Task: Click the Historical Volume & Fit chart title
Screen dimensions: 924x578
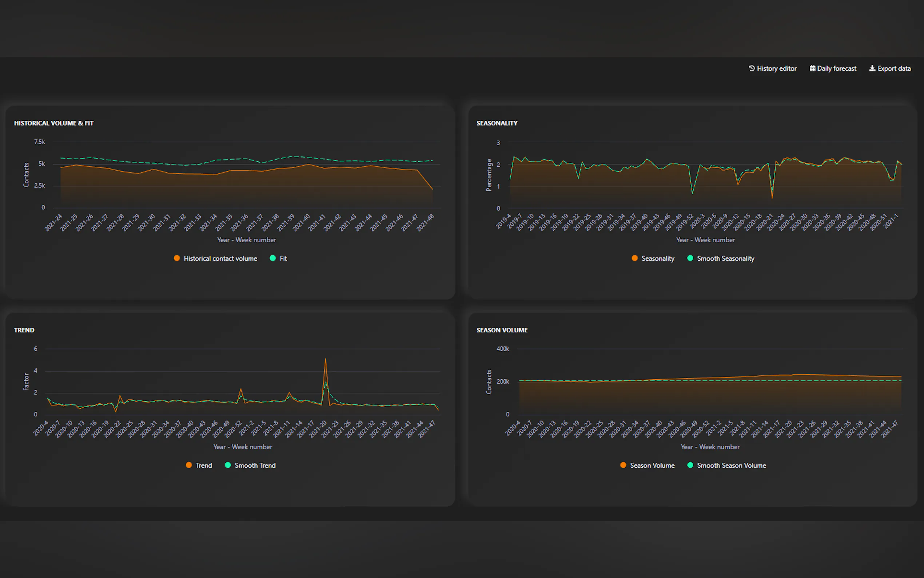Action: (x=54, y=123)
